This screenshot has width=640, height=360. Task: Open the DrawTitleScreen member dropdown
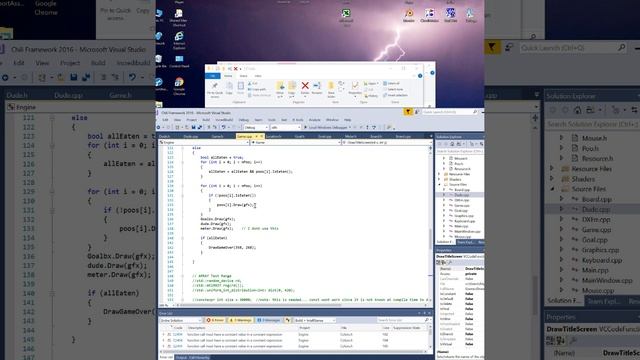(x=387, y=142)
